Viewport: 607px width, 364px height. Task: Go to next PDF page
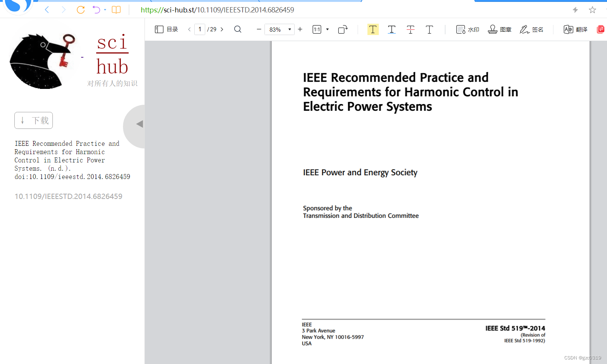222,29
